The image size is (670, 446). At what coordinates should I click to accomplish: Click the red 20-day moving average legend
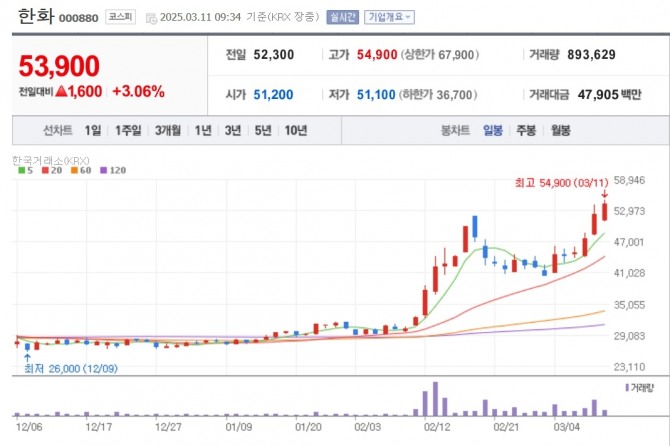(x=45, y=170)
